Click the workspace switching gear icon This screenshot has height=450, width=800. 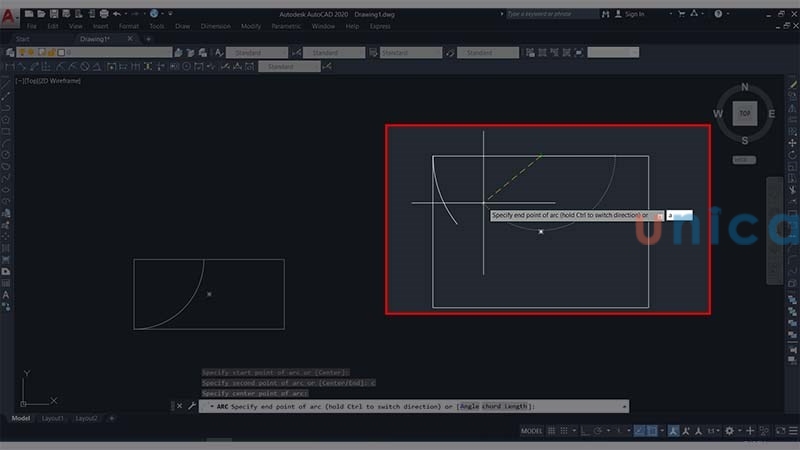click(x=729, y=431)
